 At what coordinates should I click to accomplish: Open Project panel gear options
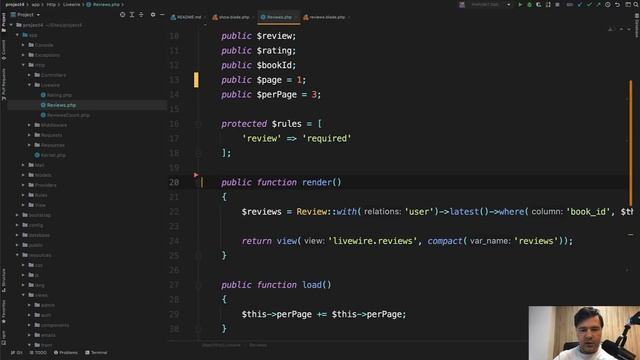pyautogui.click(x=153, y=15)
